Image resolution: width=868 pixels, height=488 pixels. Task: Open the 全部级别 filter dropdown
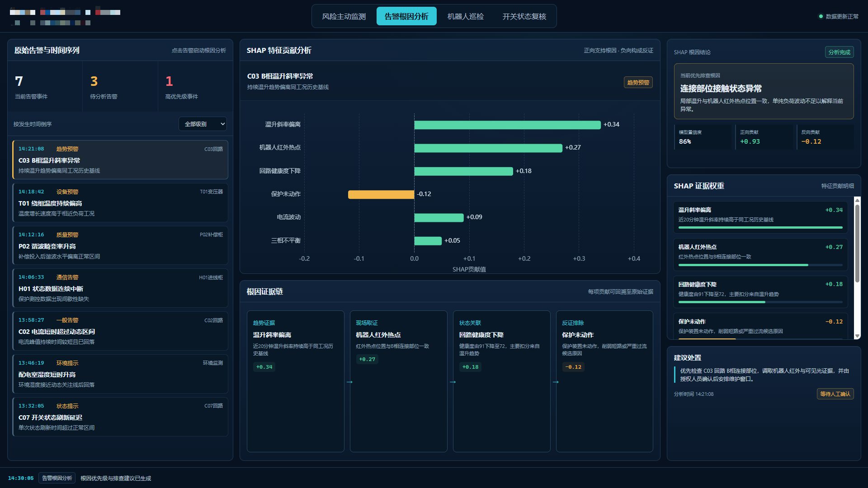click(203, 124)
